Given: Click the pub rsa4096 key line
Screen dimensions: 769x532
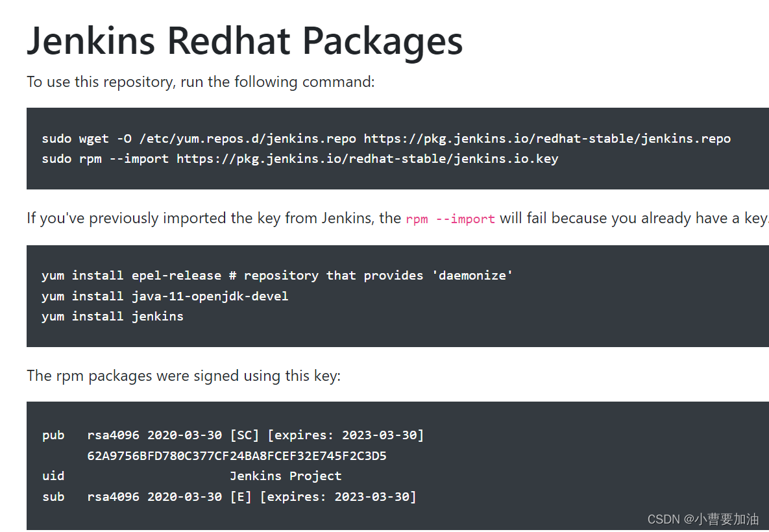Looking at the screenshot, I should click(233, 435).
